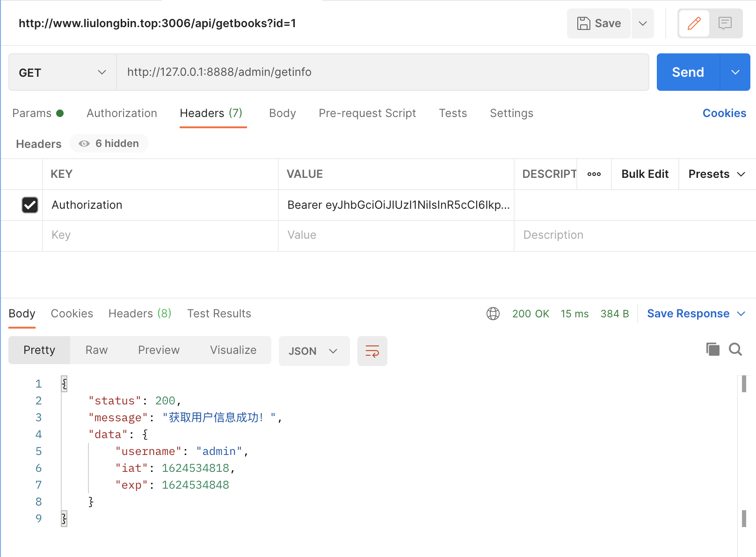Toggle the 6 hidden headers visibility
The height and width of the screenshot is (557, 756).
click(x=109, y=144)
